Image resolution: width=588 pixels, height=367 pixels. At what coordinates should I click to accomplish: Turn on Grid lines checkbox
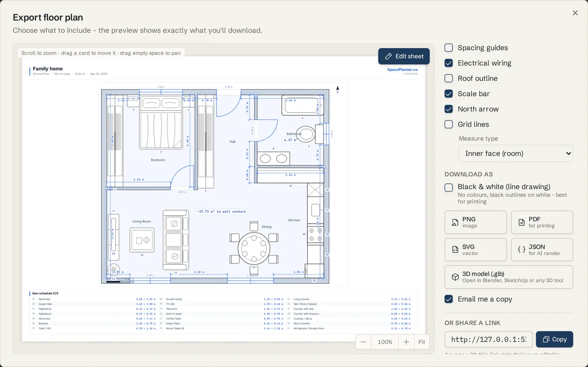click(x=449, y=124)
